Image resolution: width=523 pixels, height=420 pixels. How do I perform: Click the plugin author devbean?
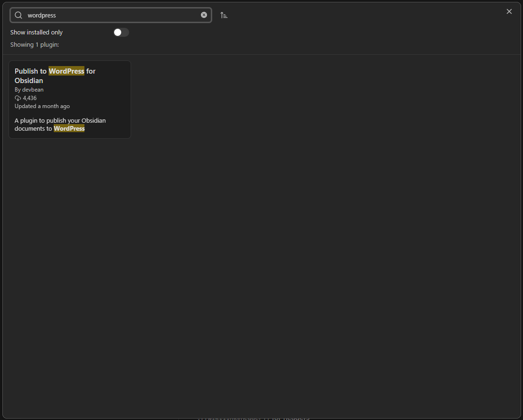(29, 89)
